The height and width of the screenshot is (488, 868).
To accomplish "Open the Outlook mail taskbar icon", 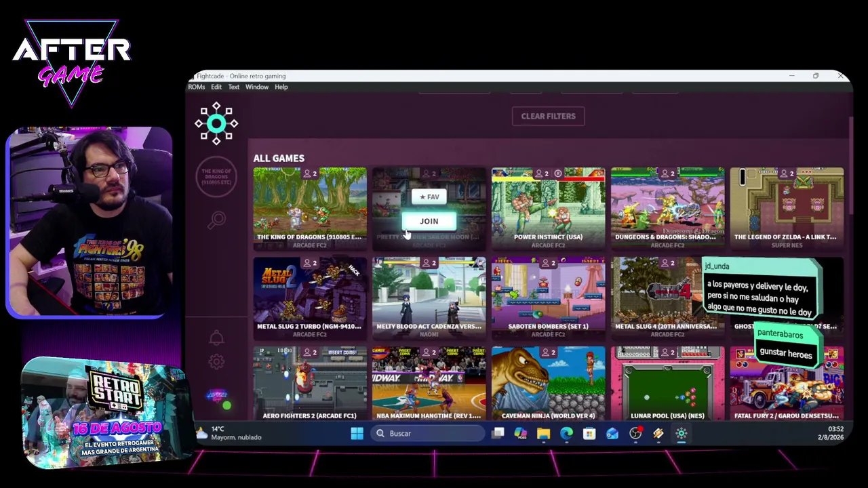I will (612, 434).
